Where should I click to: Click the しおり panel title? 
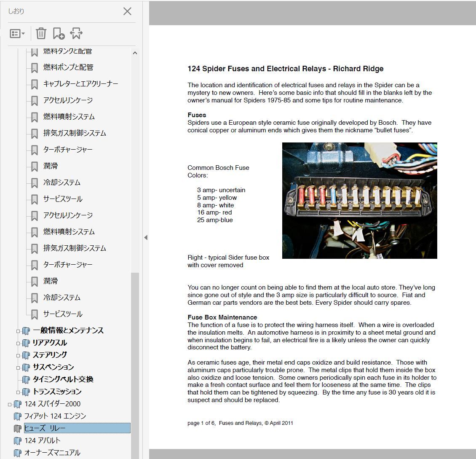pos(16,11)
